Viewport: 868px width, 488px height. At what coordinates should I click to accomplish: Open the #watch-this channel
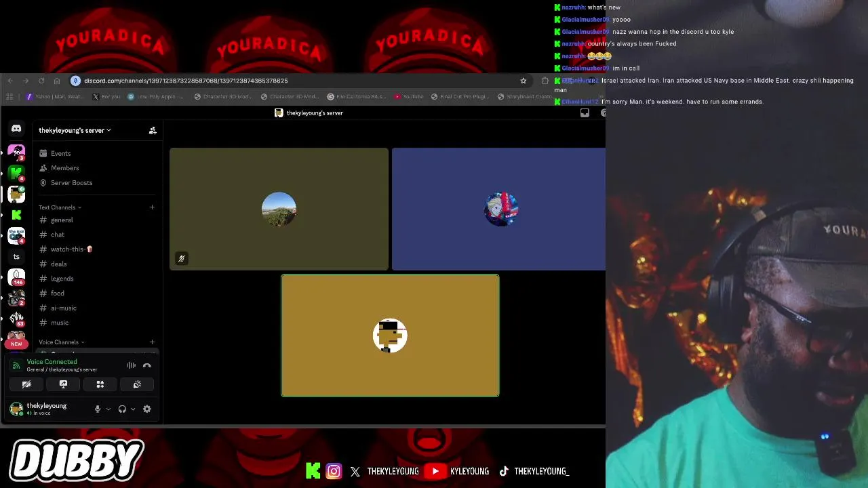98,249
